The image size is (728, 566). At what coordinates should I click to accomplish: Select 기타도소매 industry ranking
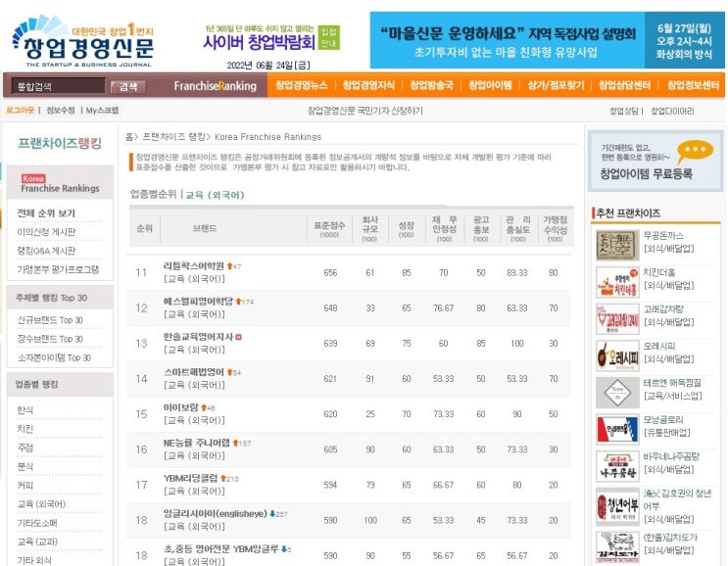coord(37,523)
